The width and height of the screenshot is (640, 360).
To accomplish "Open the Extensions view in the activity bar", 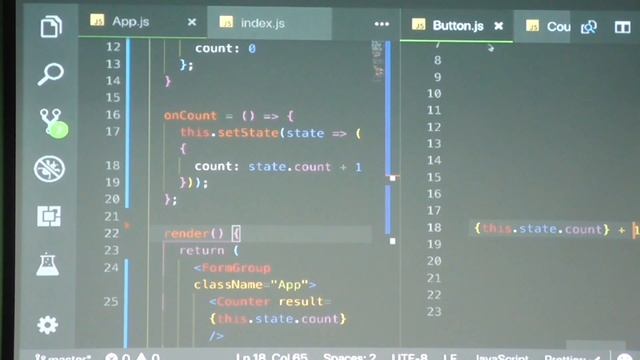I will pos(49,216).
